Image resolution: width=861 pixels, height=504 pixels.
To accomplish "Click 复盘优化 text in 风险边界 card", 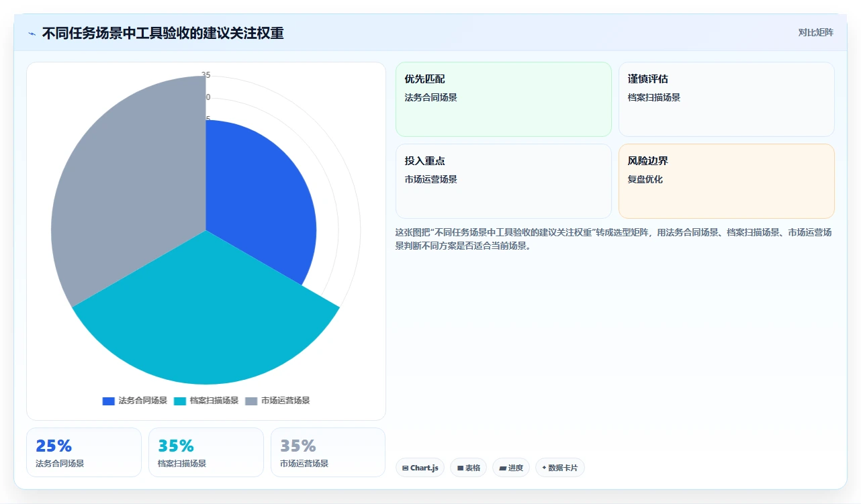I will tap(645, 180).
